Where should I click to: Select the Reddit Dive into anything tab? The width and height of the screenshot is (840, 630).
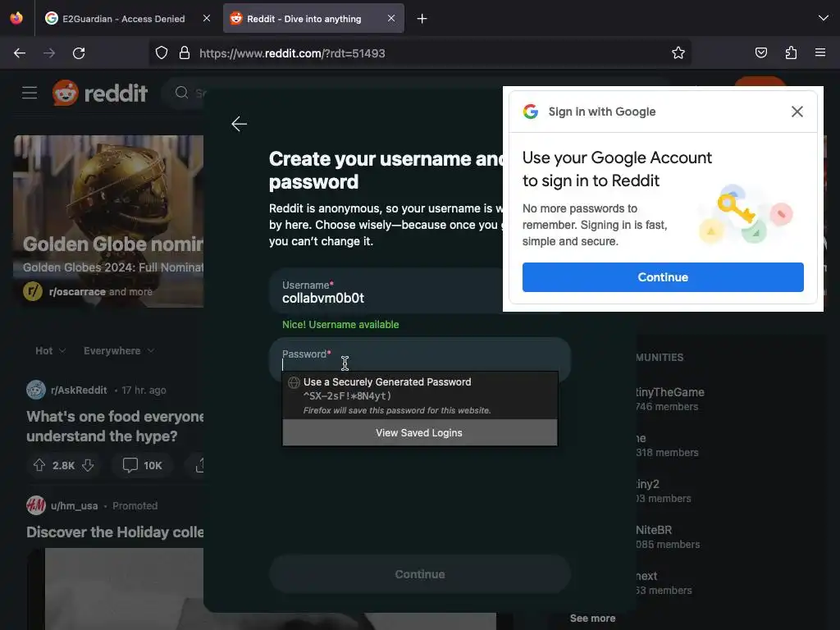pos(313,19)
